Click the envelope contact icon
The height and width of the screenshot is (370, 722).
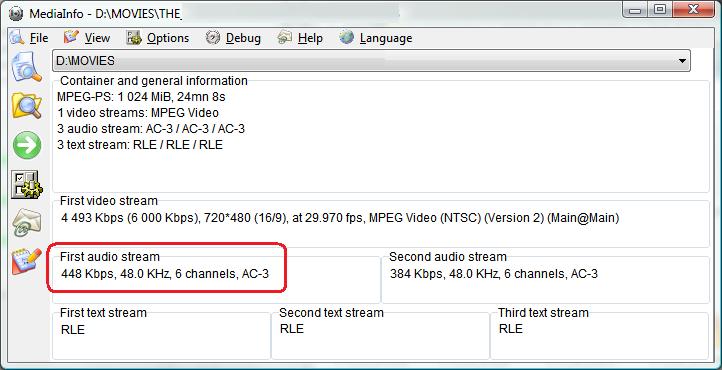point(27,223)
